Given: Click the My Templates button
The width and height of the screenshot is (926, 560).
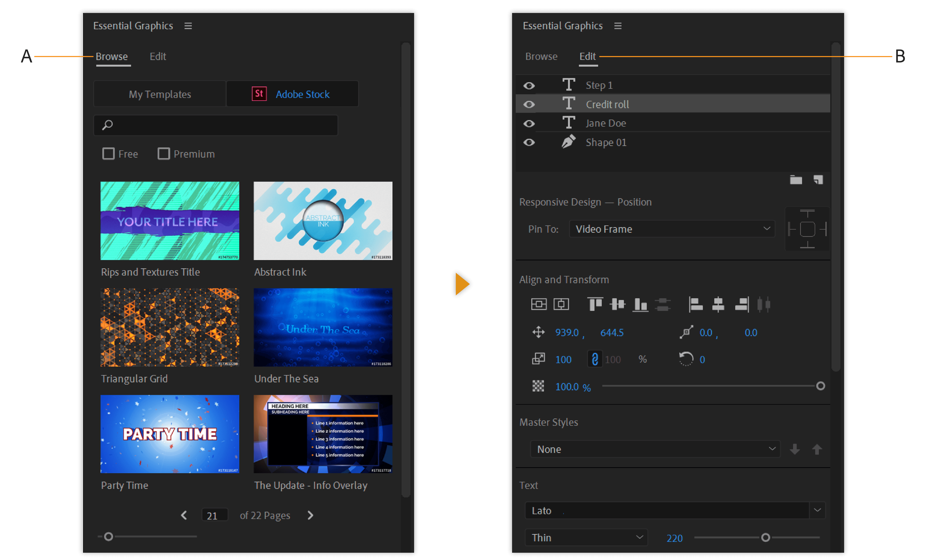Looking at the screenshot, I should click(x=160, y=94).
